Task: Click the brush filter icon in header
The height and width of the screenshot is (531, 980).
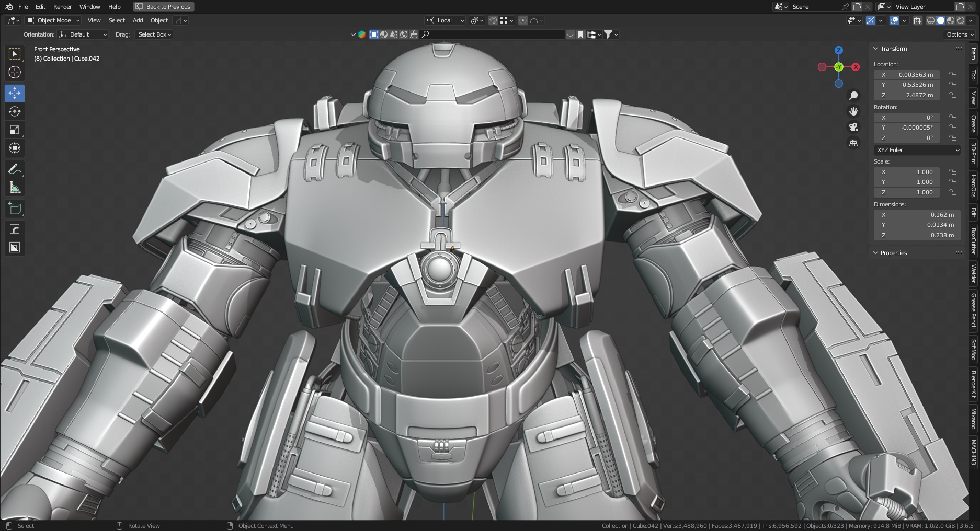Action: (x=414, y=34)
